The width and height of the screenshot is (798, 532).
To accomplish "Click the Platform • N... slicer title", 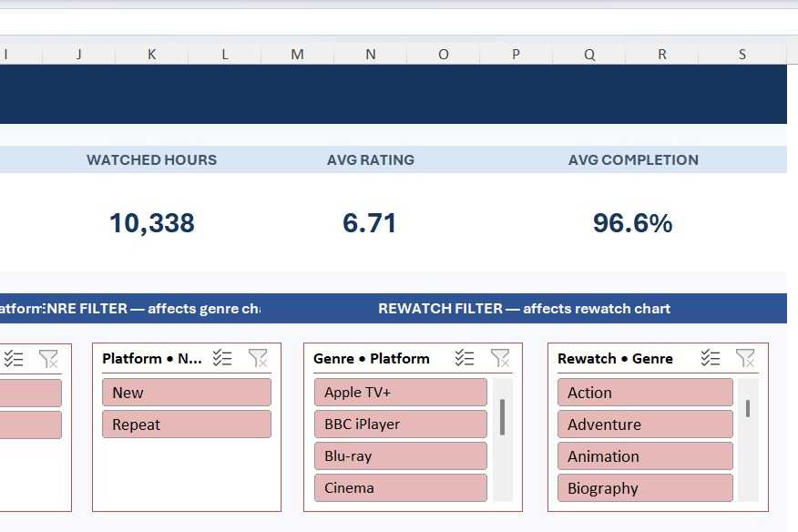I will tap(151, 358).
